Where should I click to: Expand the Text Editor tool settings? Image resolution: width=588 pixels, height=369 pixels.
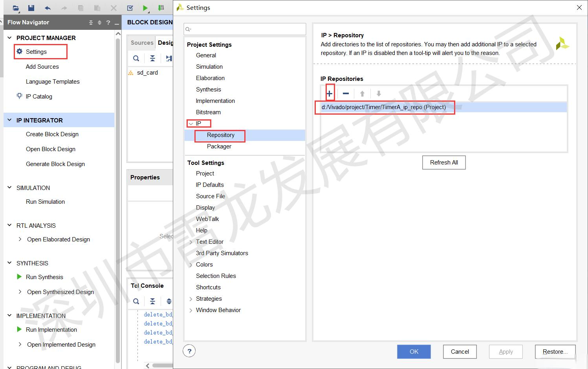[191, 242]
